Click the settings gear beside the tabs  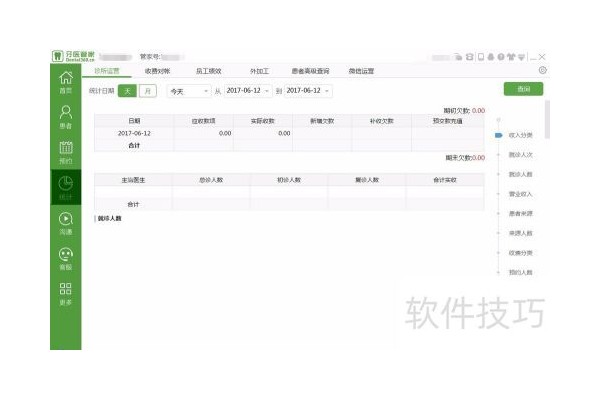(542, 70)
